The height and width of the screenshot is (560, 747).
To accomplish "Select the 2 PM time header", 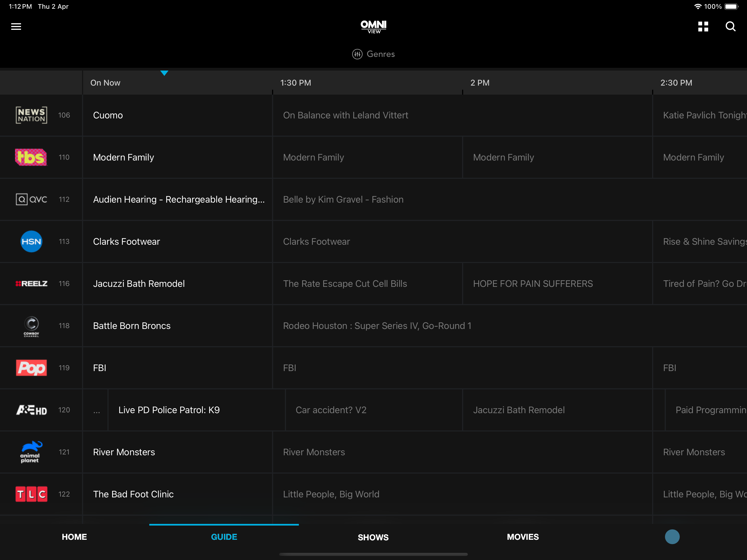I will 480,83.
